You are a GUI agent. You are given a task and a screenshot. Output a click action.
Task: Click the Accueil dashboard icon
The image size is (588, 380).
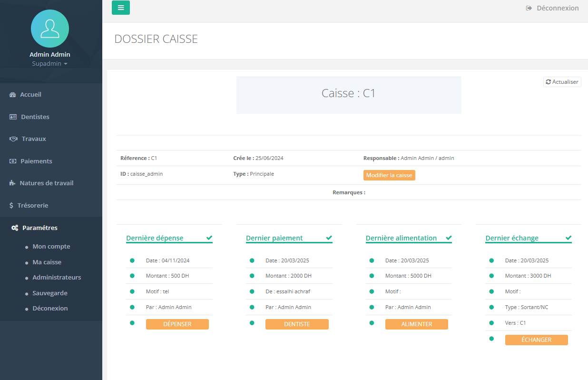[x=13, y=95]
